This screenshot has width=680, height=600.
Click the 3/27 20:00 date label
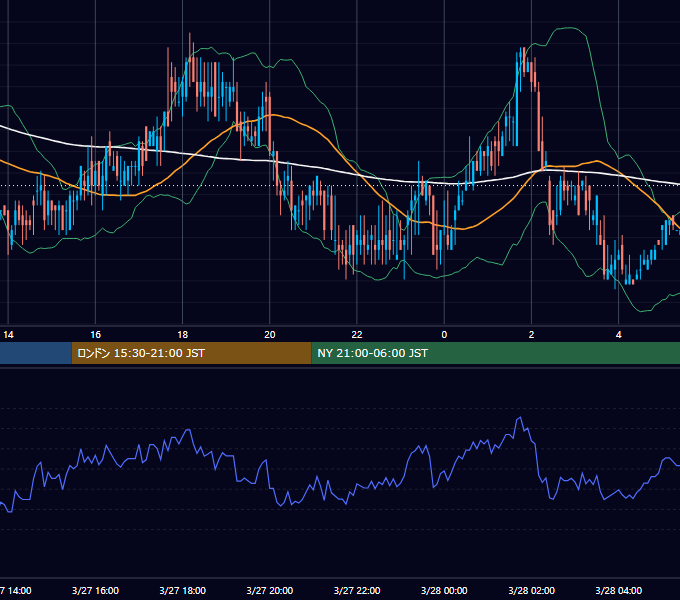(x=270, y=590)
